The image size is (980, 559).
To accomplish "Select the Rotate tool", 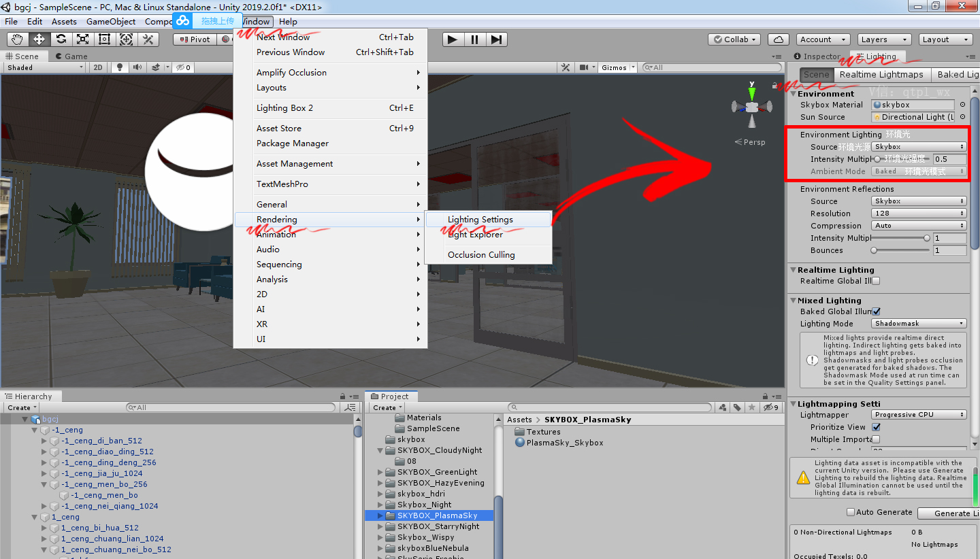I will (x=61, y=39).
